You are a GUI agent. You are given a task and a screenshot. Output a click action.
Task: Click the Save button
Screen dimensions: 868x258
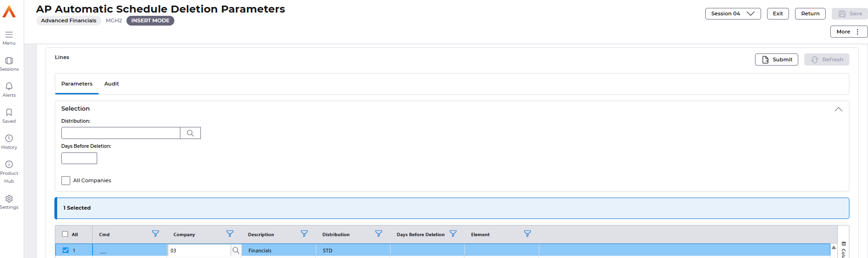pos(850,13)
